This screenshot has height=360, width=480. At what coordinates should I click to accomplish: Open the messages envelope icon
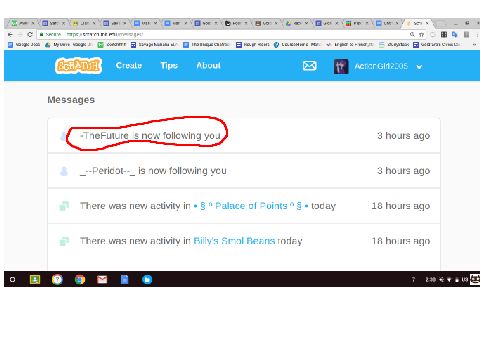pos(309,66)
